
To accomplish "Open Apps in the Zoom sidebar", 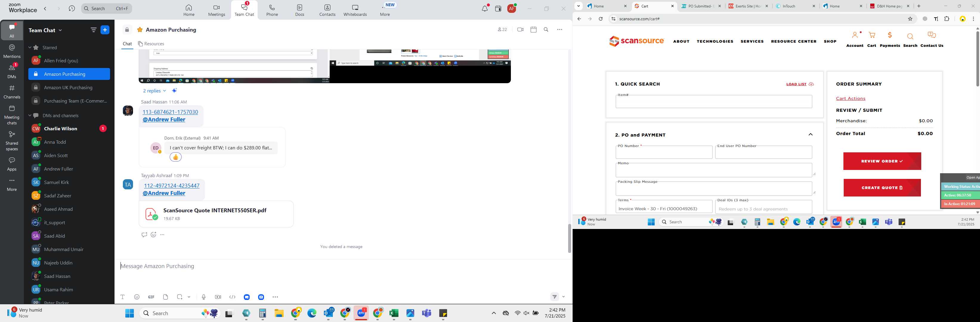I will coord(12,164).
